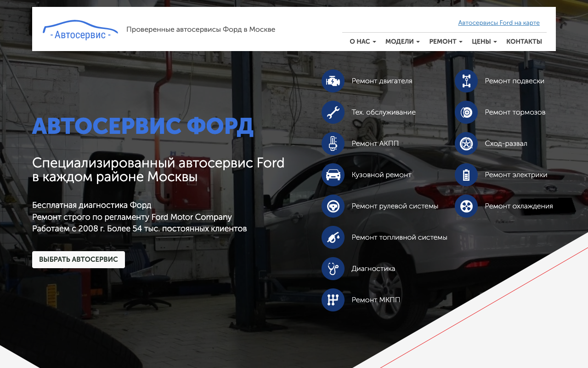This screenshot has width=588, height=368.
Task: Expand the РЕМОНТ dropdown menu
Action: tap(446, 41)
